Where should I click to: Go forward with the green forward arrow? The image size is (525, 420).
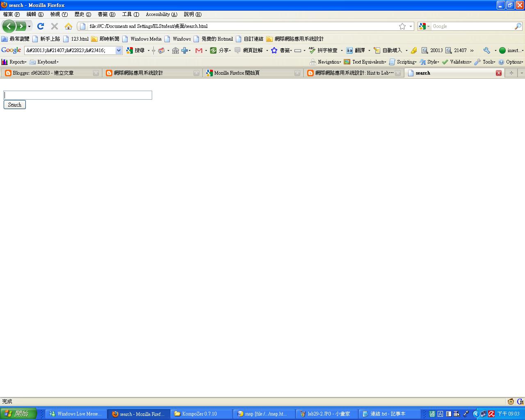point(21,26)
